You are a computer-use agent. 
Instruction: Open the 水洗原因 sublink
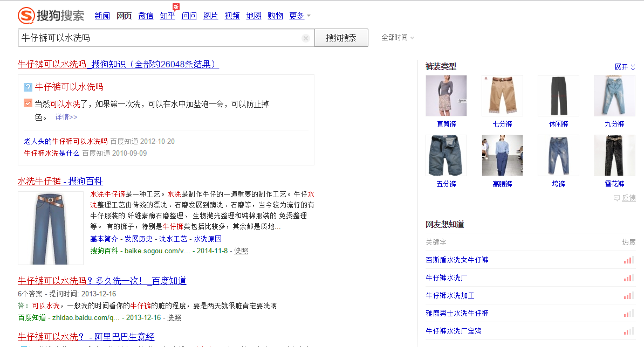tap(208, 239)
